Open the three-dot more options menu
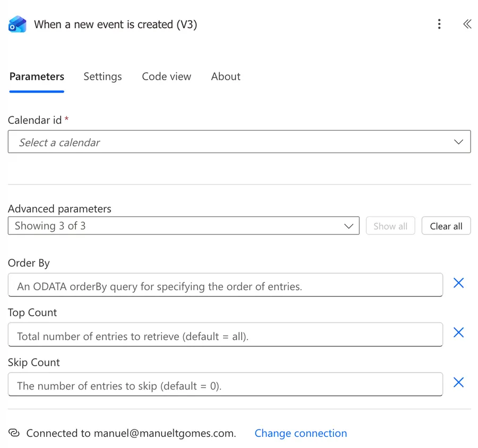This screenshot has width=478, height=448. coord(439,24)
